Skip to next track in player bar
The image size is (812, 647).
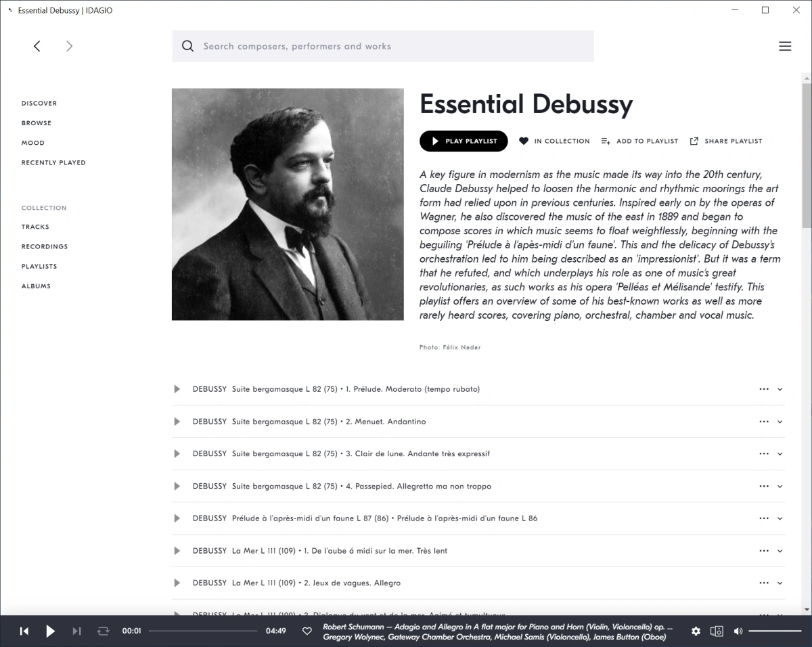[76, 631]
